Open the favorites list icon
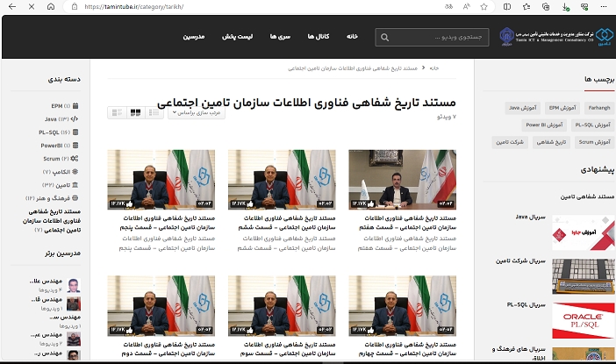Viewport: 616px width, 364px height. click(526, 6)
